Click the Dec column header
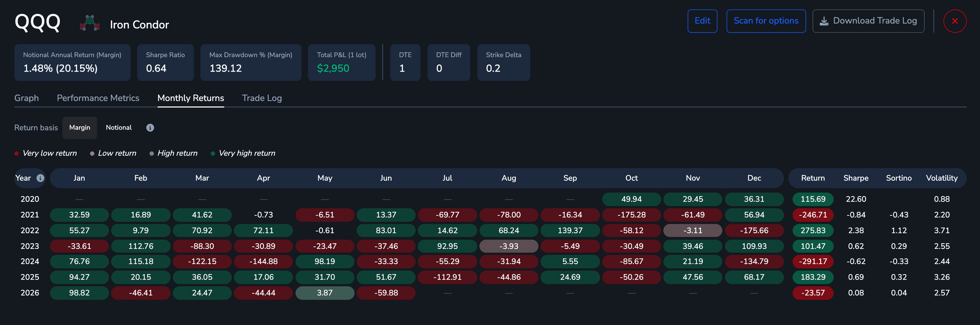This screenshot has width=980, height=325. [754, 178]
